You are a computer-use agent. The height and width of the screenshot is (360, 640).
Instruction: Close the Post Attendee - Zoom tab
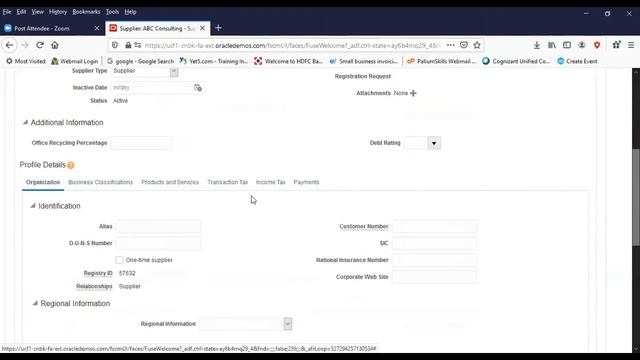click(97, 28)
